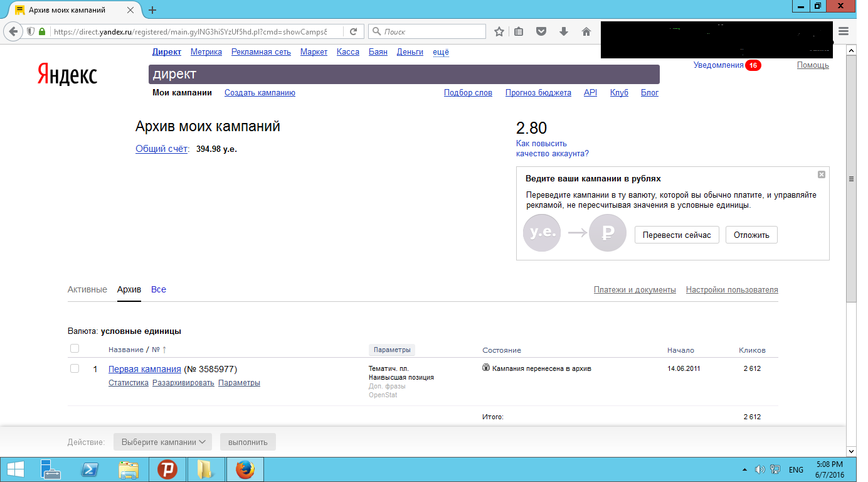Click the ENG language indicator
The image size is (868, 482).
796,469
